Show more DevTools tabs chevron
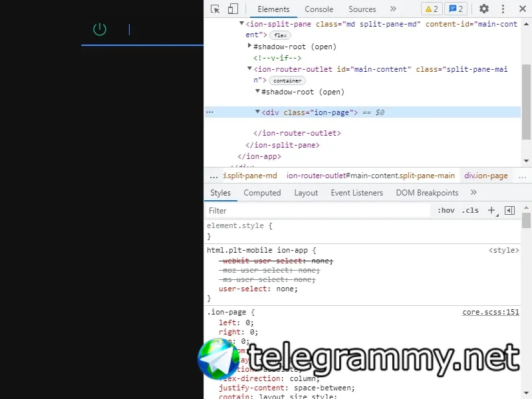This screenshot has width=532, height=399. tap(393, 9)
